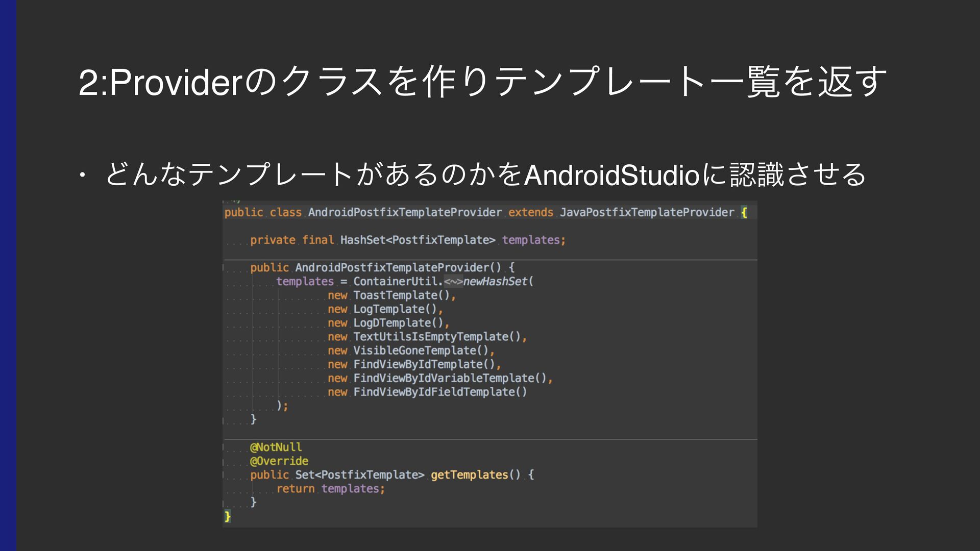Click 'ContainerUtil.' in the assignment

pos(398,281)
